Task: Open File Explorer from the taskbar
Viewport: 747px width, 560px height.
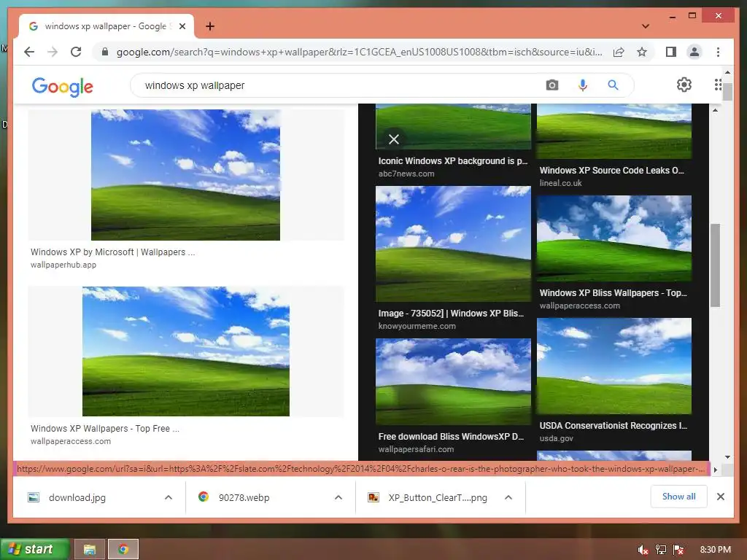Action: [90, 550]
